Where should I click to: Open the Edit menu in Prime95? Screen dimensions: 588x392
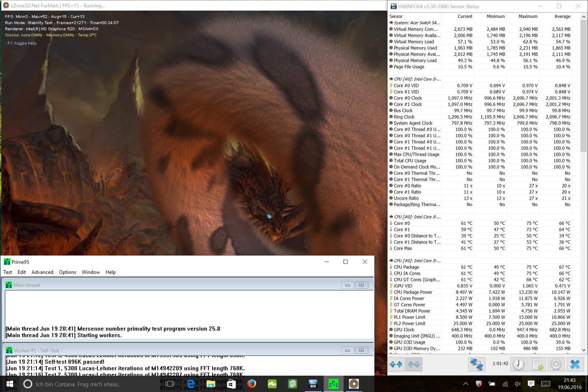pos(22,272)
